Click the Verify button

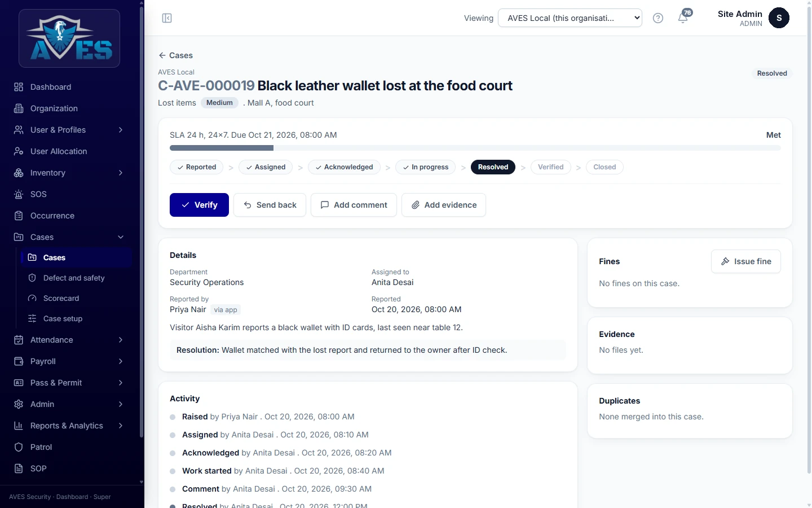tap(199, 205)
